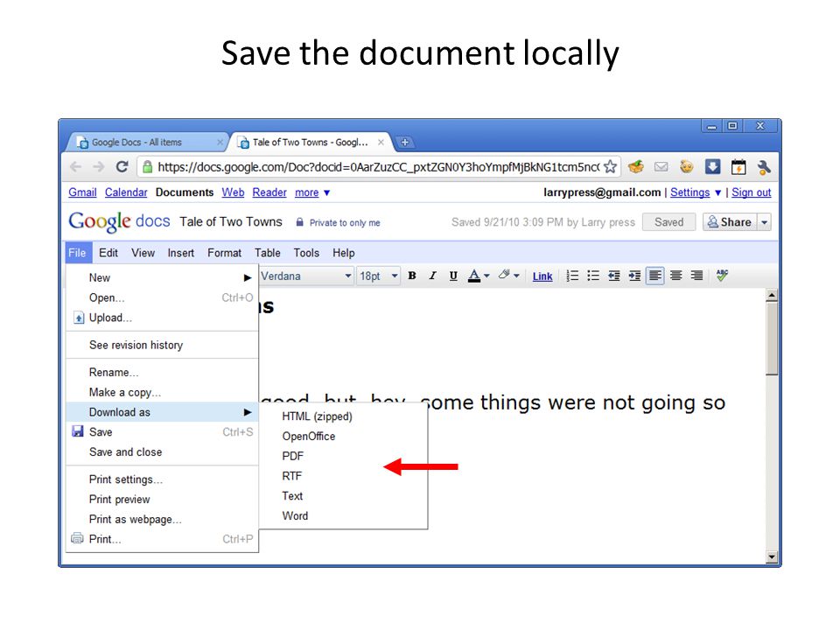Open the File menu
The image size is (840, 630).
click(77, 253)
